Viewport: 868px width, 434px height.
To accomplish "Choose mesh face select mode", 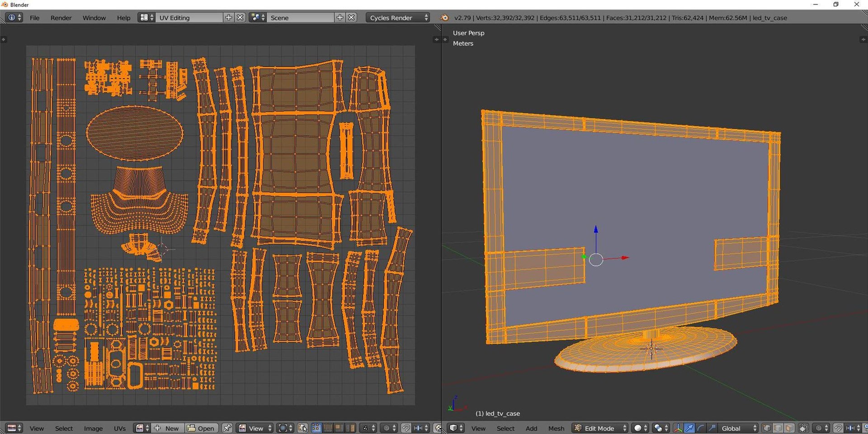I will pos(789,428).
